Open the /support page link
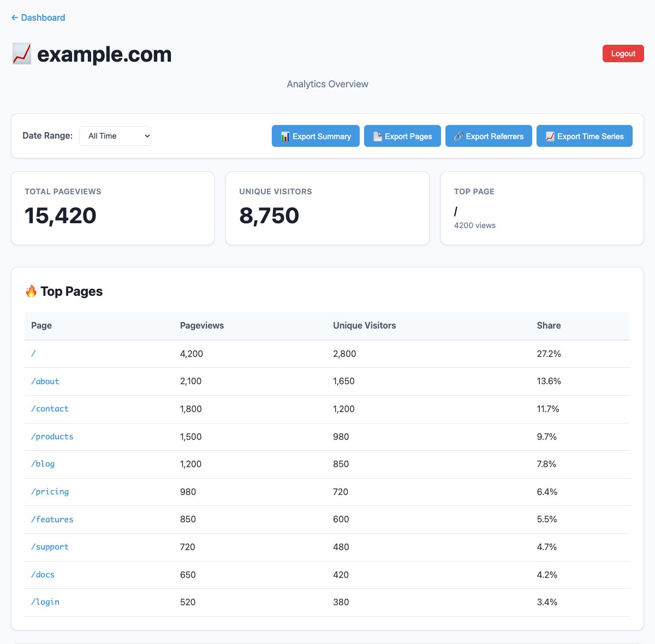 pos(50,547)
